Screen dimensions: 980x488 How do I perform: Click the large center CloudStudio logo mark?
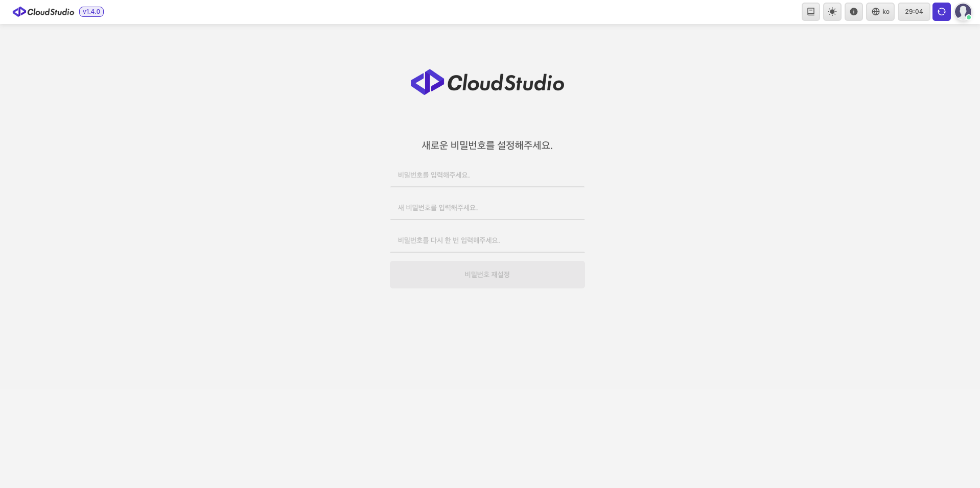click(x=427, y=82)
